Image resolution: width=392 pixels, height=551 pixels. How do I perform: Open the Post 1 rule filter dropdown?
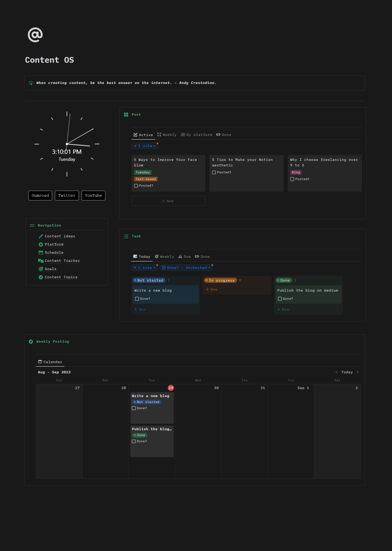tap(145, 146)
